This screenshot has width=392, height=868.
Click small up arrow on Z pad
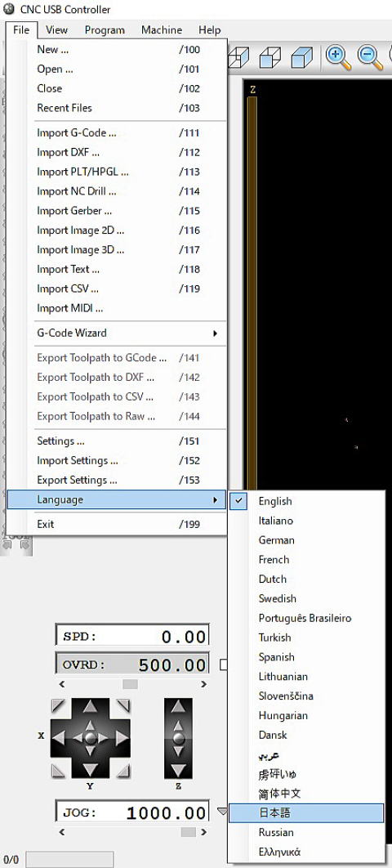pos(178,725)
